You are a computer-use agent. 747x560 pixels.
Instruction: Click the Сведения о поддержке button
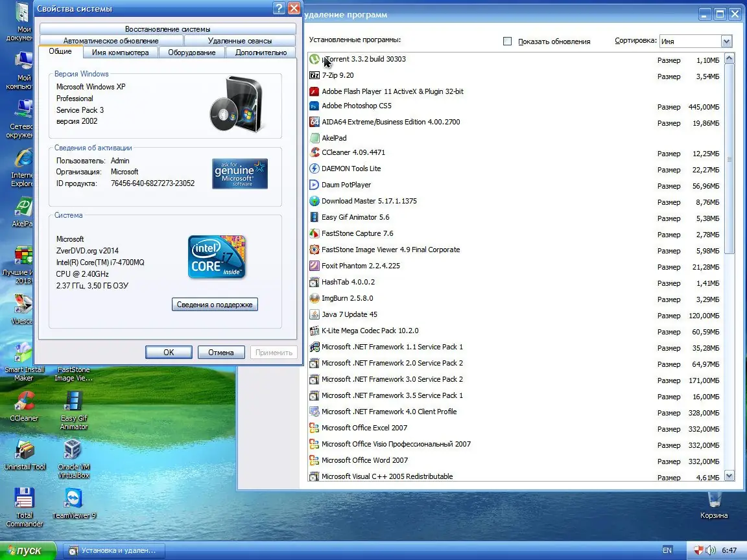coord(215,304)
